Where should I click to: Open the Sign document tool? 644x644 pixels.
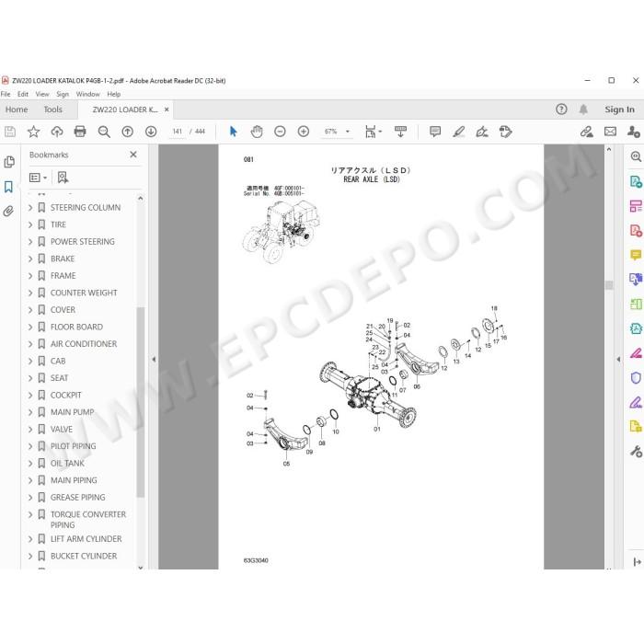point(482,132)
